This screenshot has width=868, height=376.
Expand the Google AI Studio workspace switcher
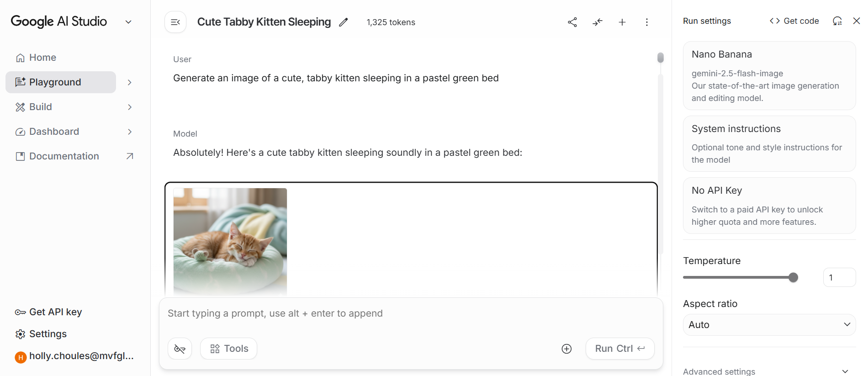(x=128, y=21)
